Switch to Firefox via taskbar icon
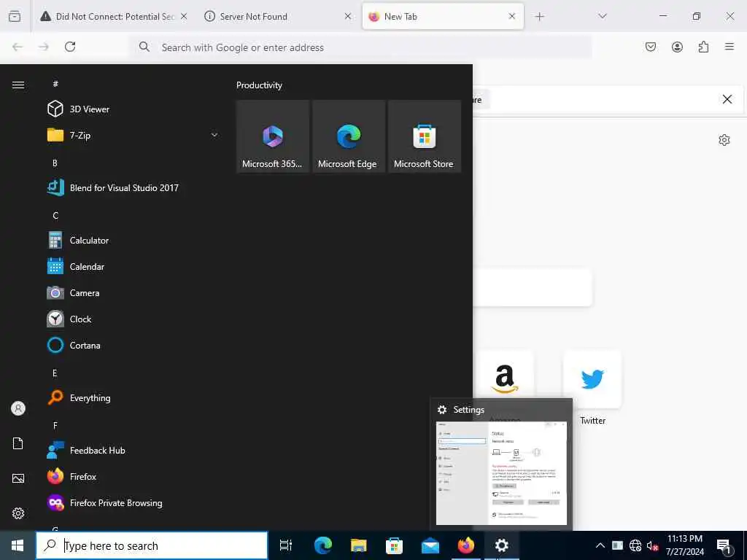This screenshot has width=747, height=560. [466, 545]
